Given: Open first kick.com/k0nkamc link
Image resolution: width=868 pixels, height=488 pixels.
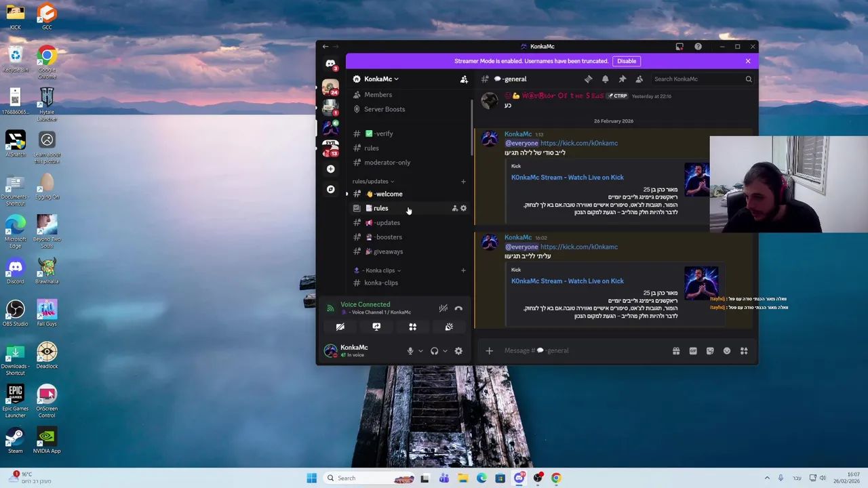Looking at the screenshot, I should 579,144.
